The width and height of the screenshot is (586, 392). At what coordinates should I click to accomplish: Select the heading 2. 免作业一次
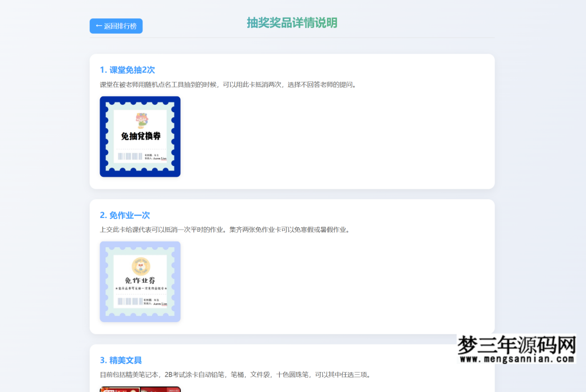point(124,215)
